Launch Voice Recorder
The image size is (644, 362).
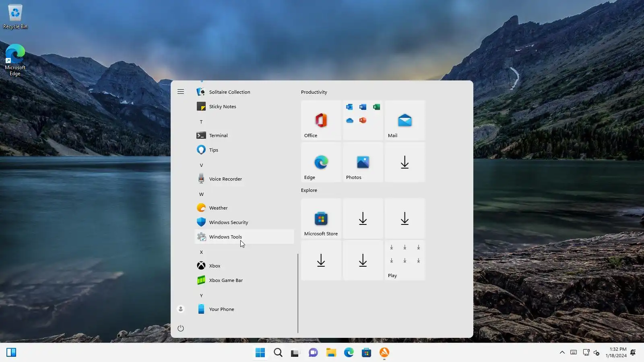pos(244,179)
